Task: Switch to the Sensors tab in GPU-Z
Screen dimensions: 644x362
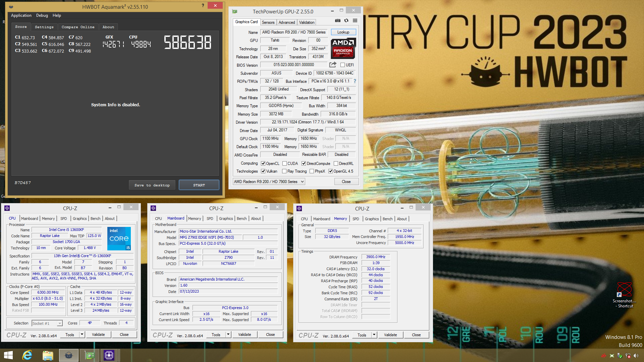Action: 268,22
